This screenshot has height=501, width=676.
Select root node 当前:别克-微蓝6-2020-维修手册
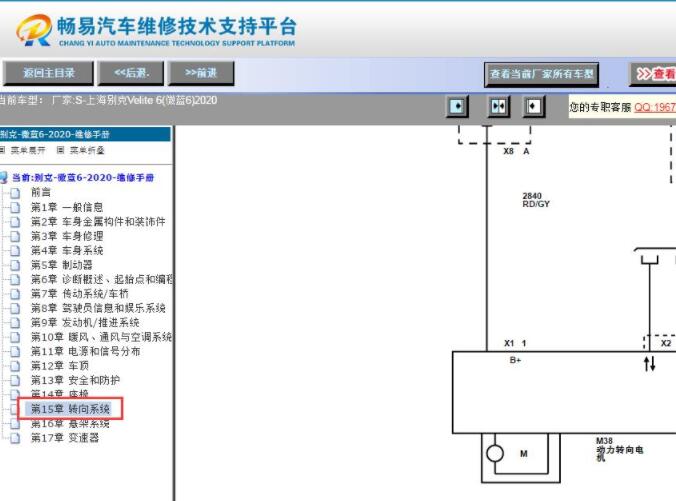(83, 178)
